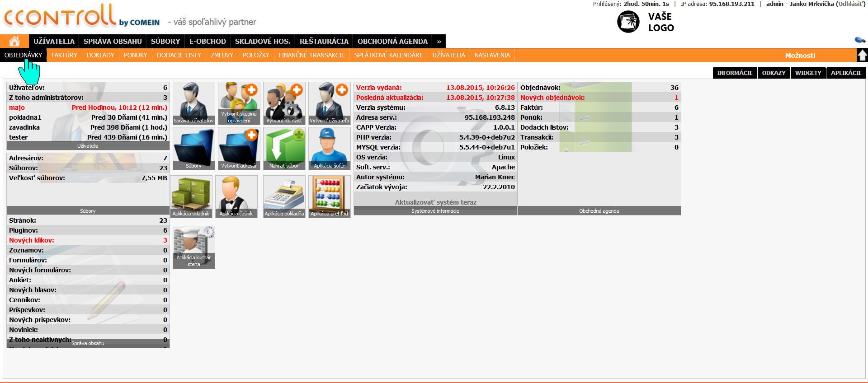Open the Vytvoriť kontakt icon
868x383 pixels.
[284, 103]
